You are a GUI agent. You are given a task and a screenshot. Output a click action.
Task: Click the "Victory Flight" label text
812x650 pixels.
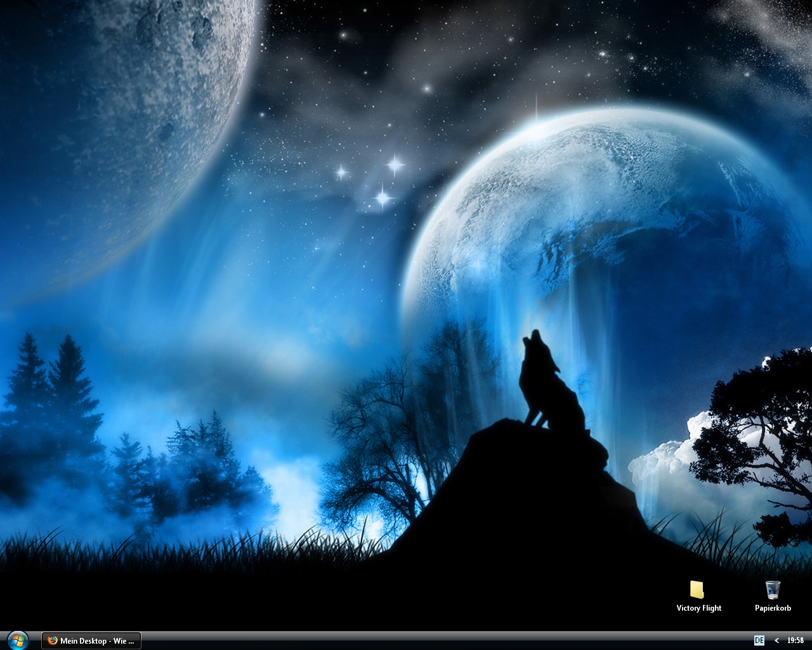[698, 608]
